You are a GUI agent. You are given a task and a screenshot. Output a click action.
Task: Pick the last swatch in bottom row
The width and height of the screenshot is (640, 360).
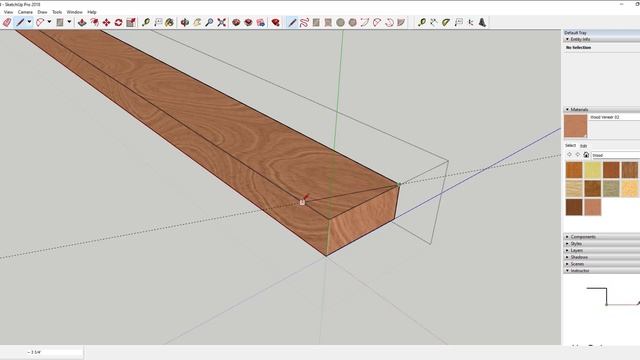click(x=593, y=207)
